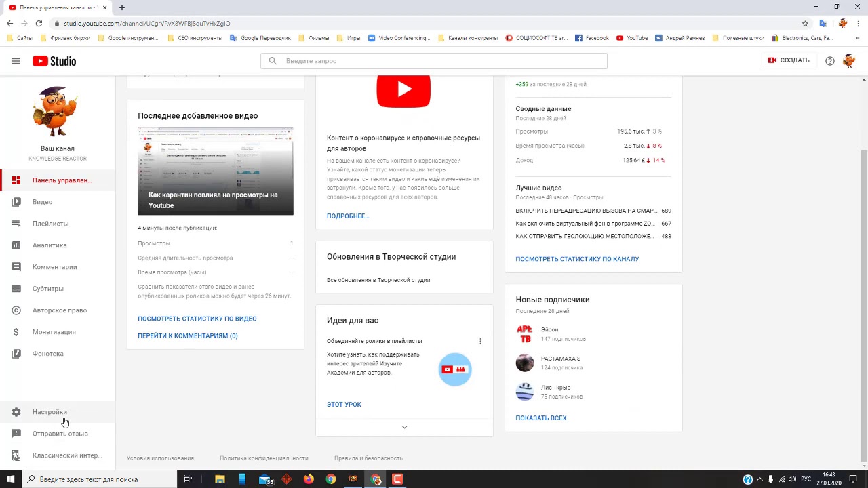Click the Монетизация dollar icon

(x=16, y=332)
